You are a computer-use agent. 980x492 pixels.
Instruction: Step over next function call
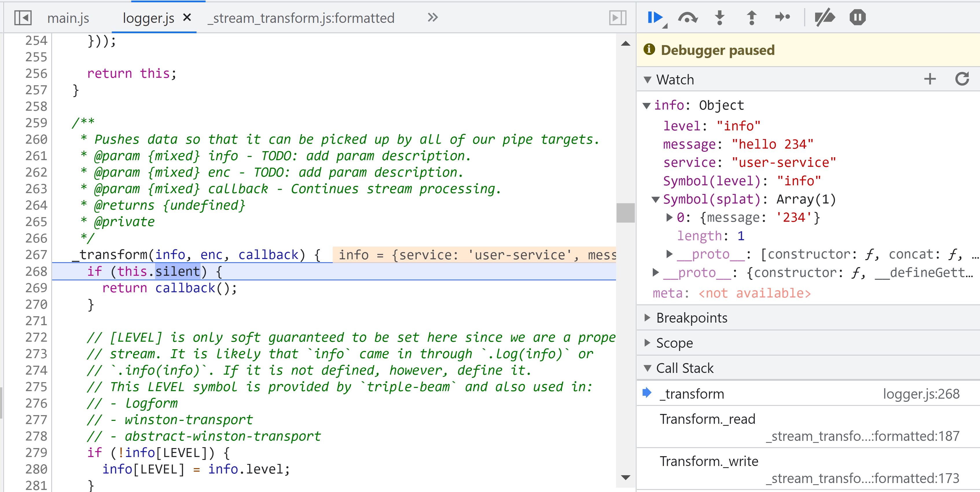(687, 18)
